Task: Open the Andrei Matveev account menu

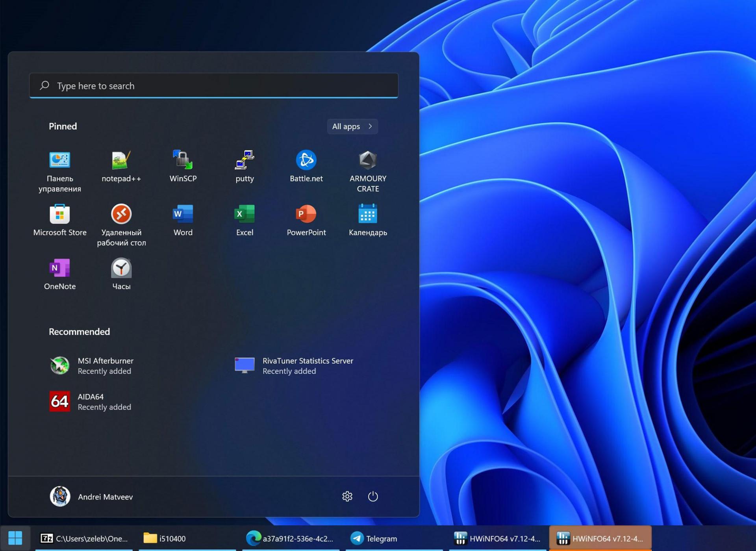Action: point(91,496)
